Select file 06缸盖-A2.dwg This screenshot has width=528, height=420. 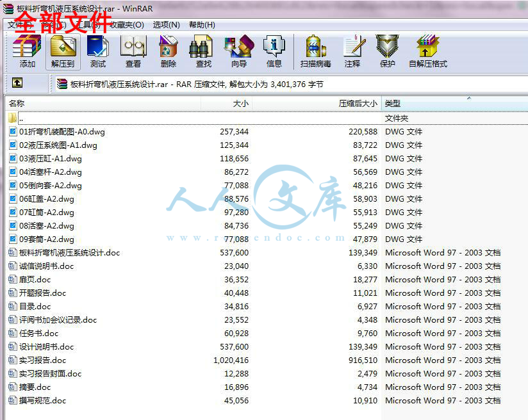point(47,199)
